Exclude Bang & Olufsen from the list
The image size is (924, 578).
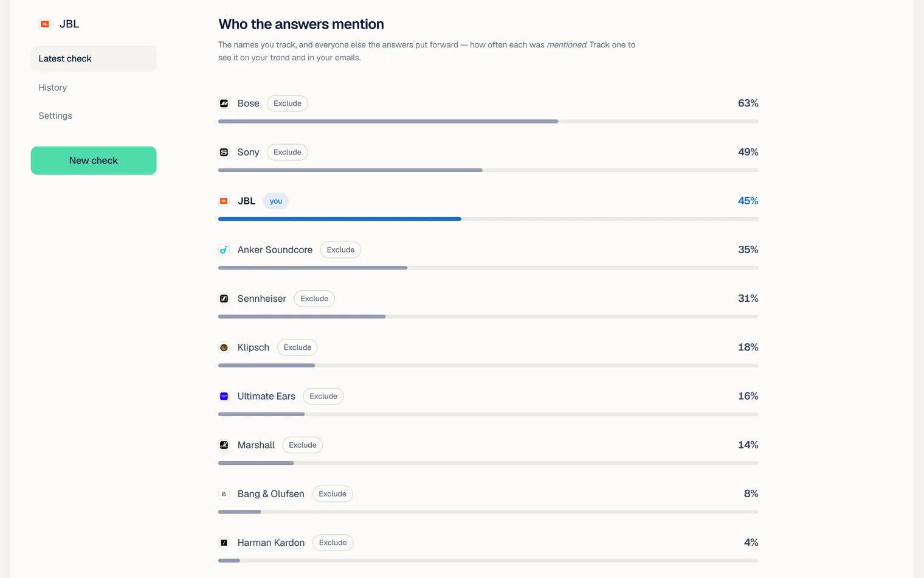click(333, 494)
